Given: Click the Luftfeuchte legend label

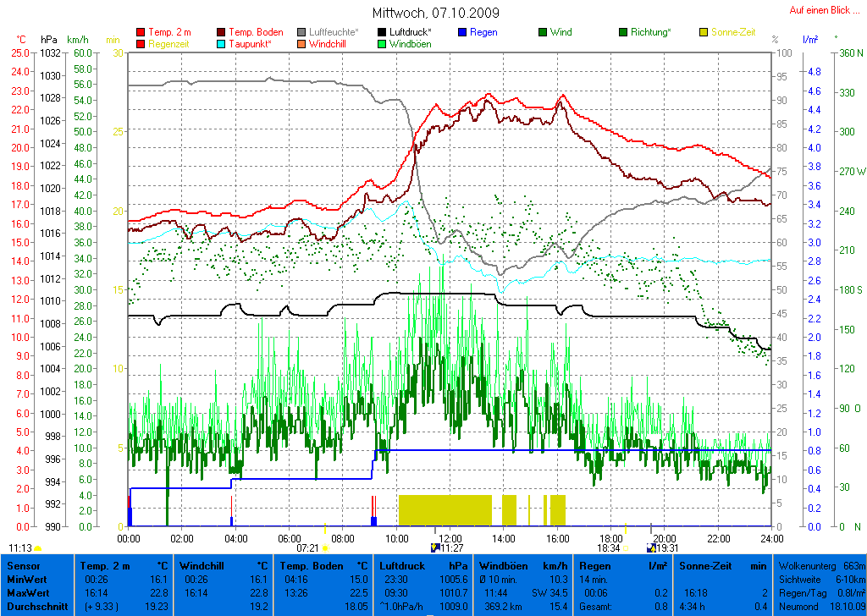Looking at the screenshot, I should point(334,32).
